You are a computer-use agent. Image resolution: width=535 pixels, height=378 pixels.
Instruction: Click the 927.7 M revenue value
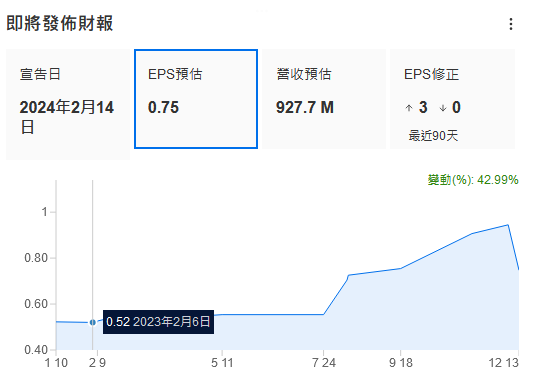[x=305, y=107]
